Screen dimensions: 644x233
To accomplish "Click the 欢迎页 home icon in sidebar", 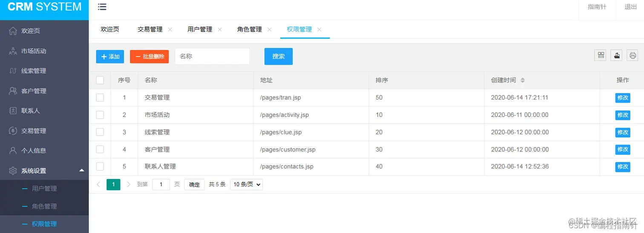I will [x=13, y=31].
